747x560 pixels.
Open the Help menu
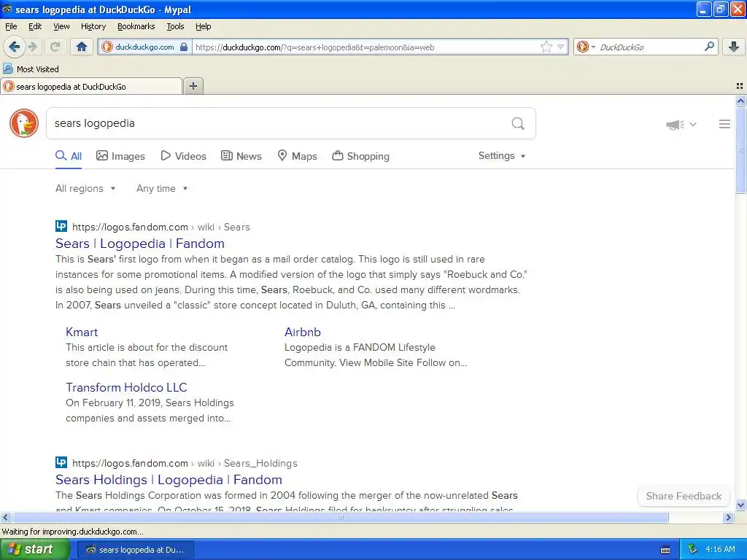(x=203, y=26)
